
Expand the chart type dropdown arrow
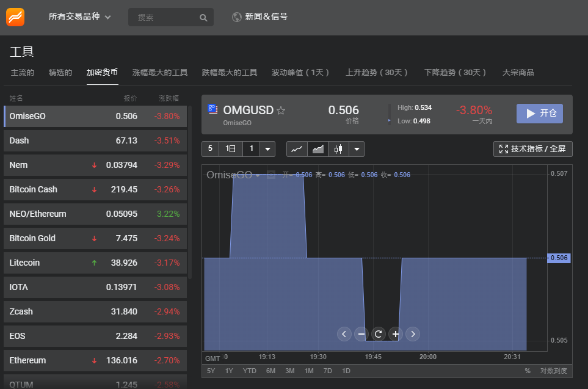[357, 149]
